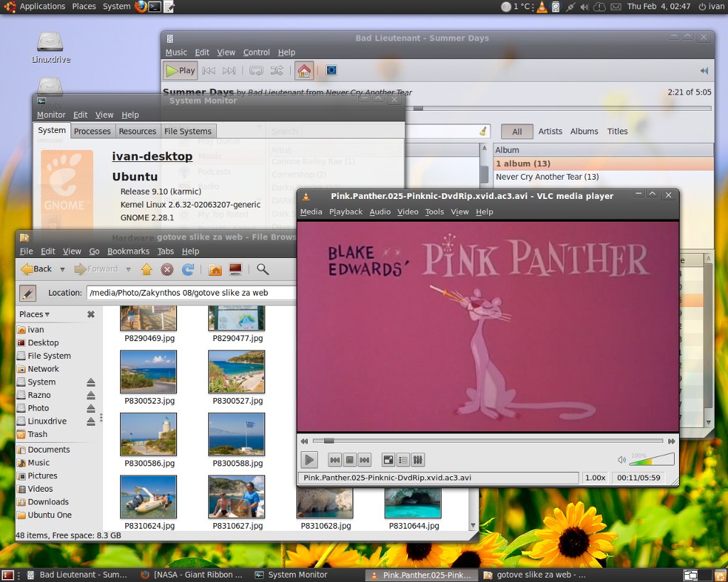728x582 pixels.
Task: Open the VLC Playback menu
Action: (x=346, y=212)
